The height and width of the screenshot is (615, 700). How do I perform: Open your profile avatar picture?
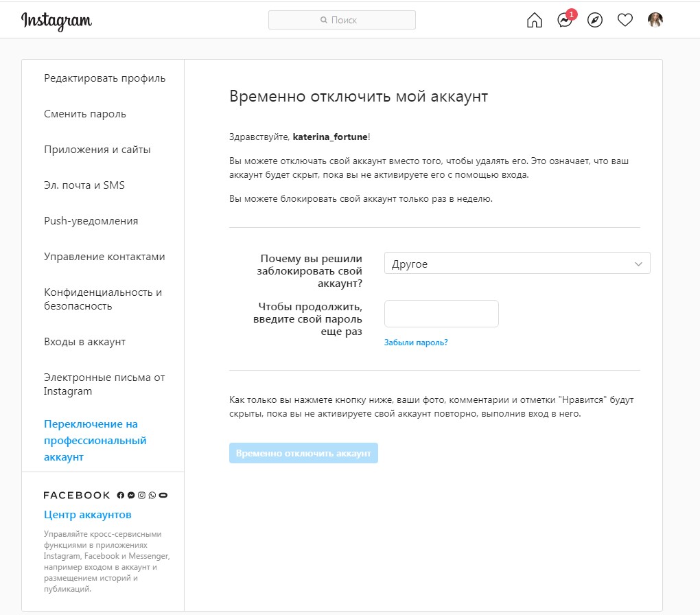tap(655, 20)
